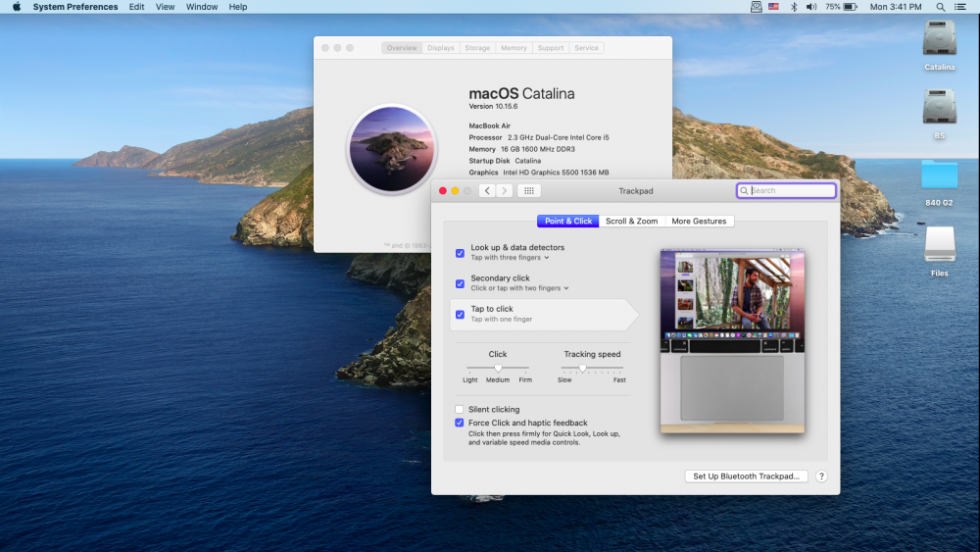This screenshot has height=552, width=980.
Task: Open the Memory tab in About window
Action: (514, 48)
